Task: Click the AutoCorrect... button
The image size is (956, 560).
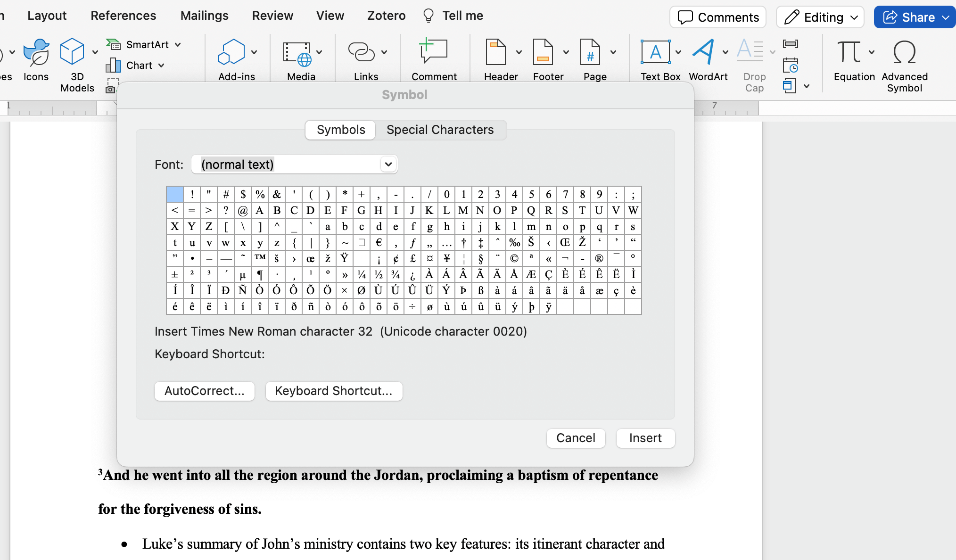Action: click(205, 391)
